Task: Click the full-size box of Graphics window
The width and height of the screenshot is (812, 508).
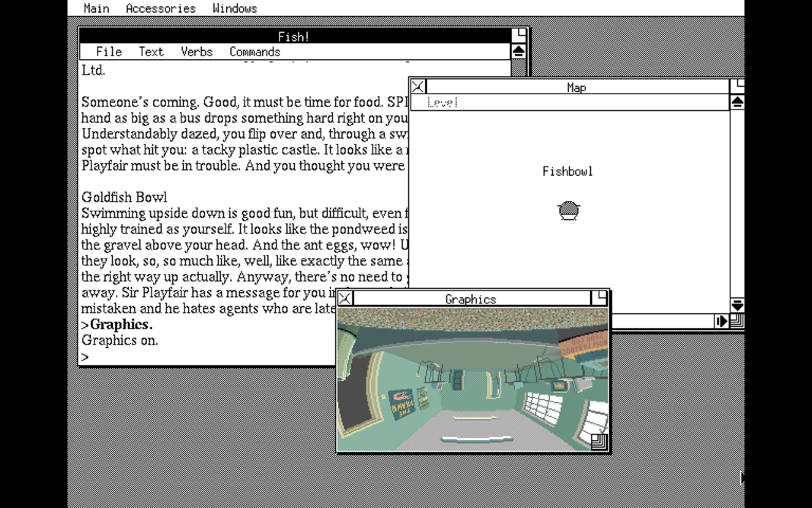Action: pos(599,298)
